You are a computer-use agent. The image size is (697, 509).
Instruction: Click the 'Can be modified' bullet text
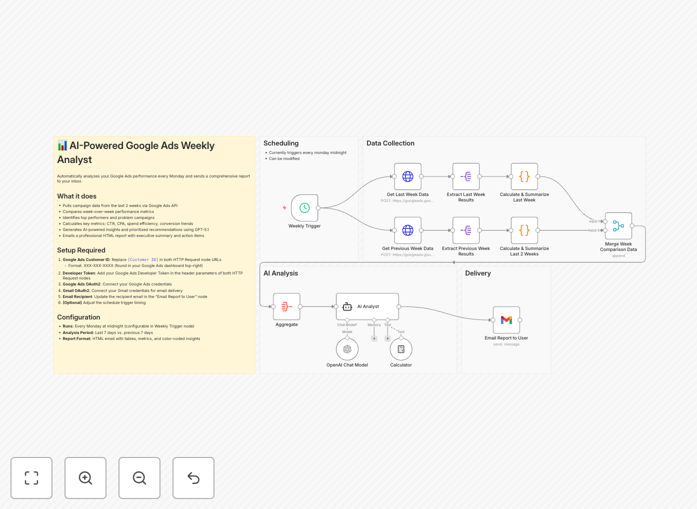(284, 159)
